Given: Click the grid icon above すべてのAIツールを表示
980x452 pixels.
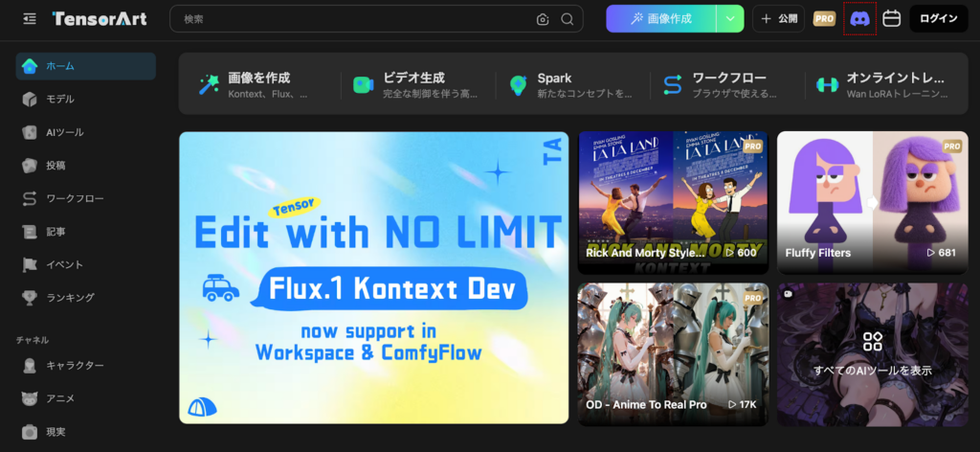Looking at the screenshot, I should (x=873, y=341).
